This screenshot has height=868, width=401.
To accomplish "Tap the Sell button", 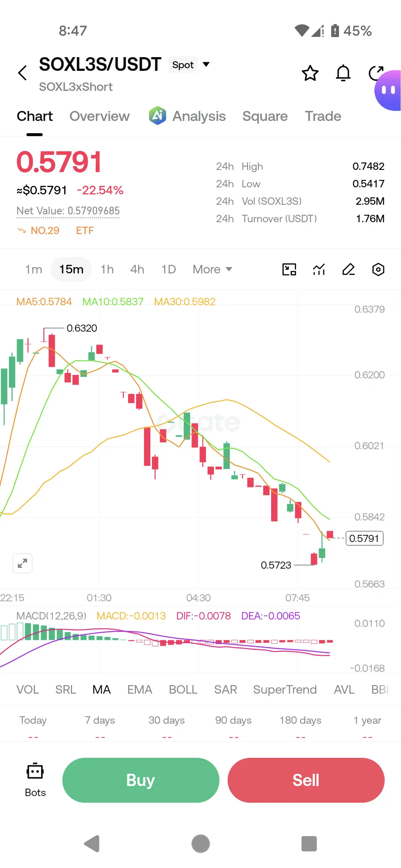I will 306,780.
